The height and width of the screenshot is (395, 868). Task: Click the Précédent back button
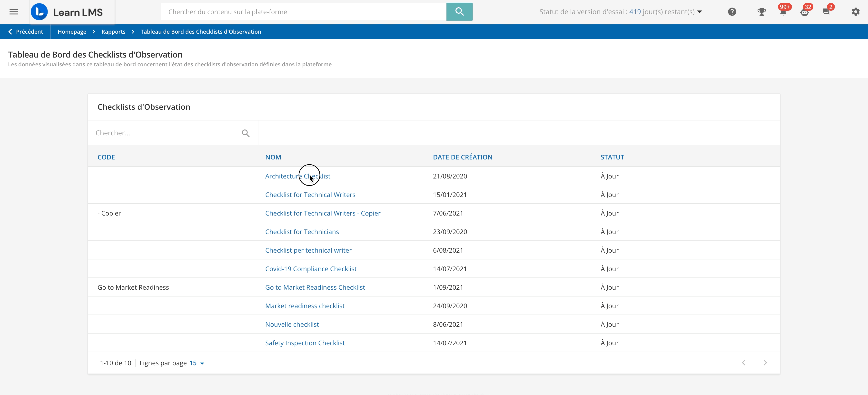click(26, 32)
